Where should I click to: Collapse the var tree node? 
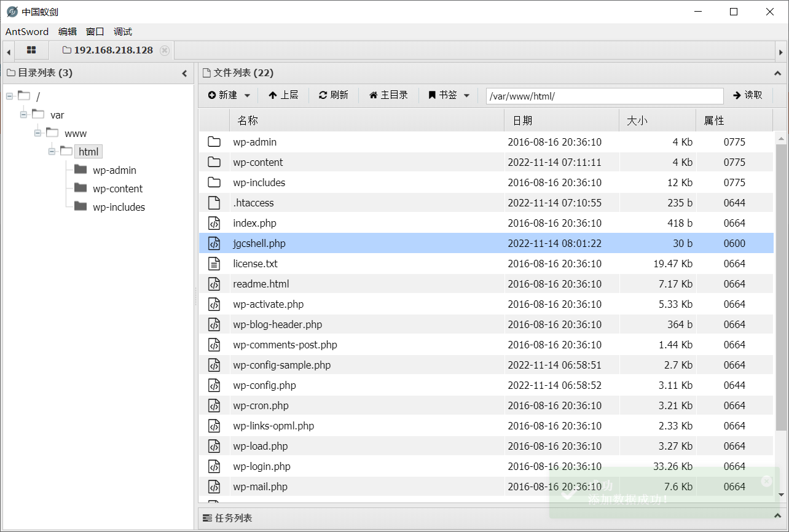[x=23, y=114]
